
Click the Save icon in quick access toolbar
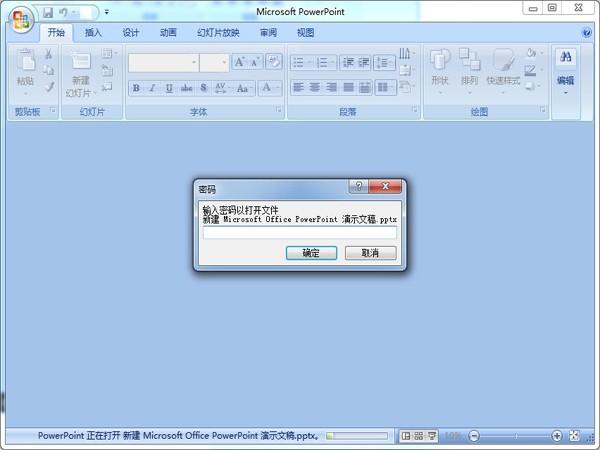pyautogui.click(x=47, y=13)
